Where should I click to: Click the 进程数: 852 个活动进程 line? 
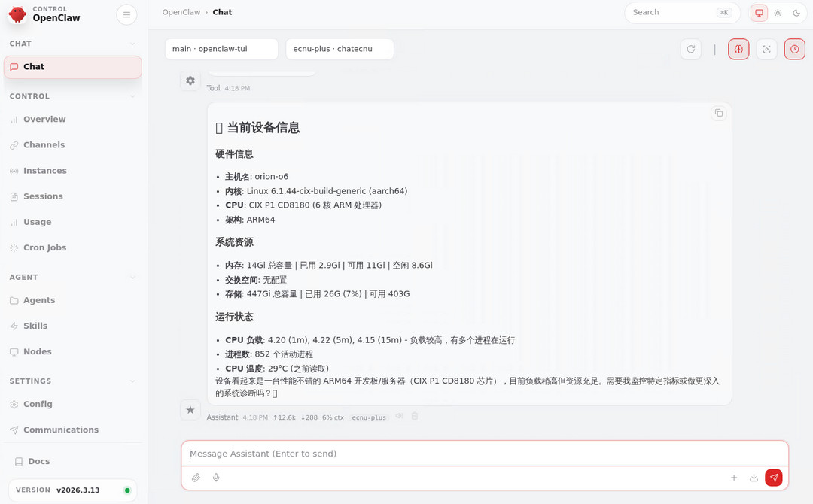[269, 354]
